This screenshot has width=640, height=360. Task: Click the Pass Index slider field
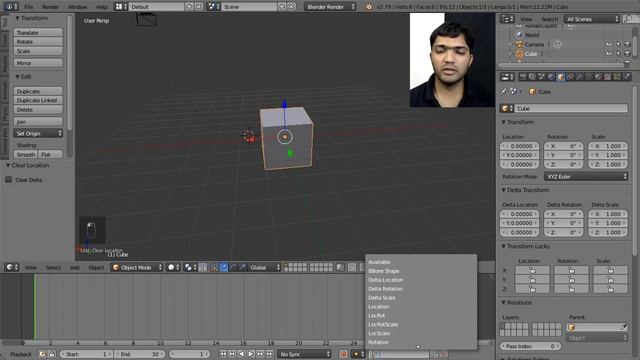(x=531, y=346)
